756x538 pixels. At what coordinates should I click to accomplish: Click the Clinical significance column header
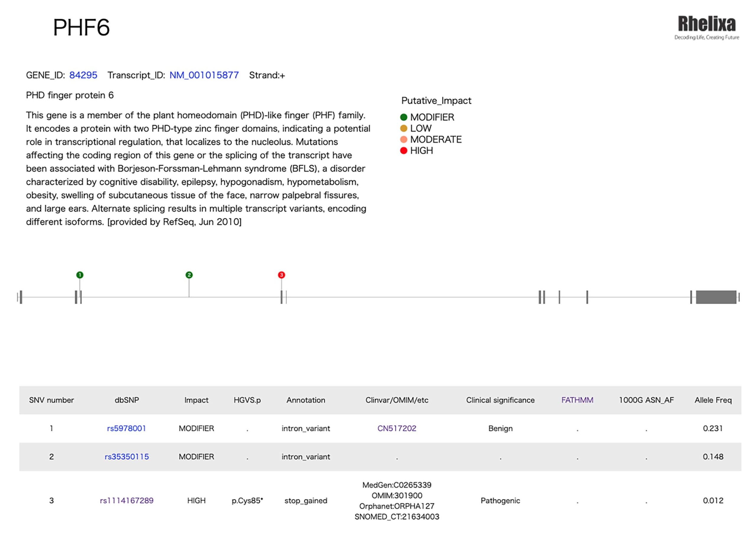(x=500, y=400)
